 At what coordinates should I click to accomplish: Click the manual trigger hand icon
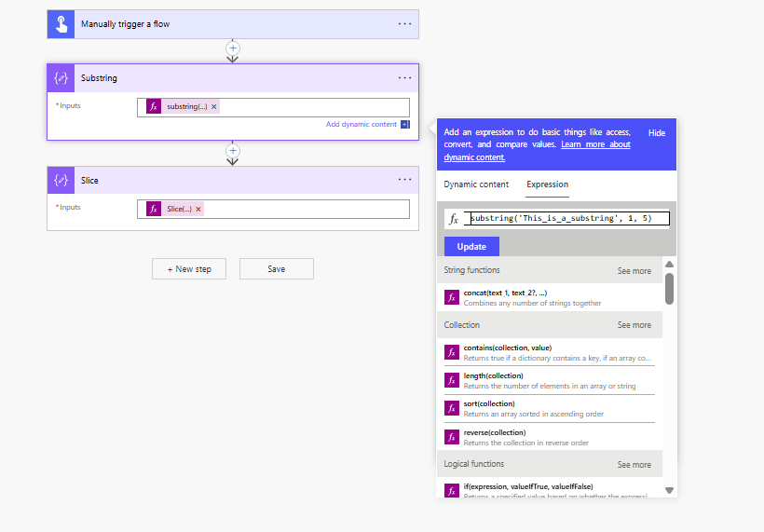pos(61,24)
